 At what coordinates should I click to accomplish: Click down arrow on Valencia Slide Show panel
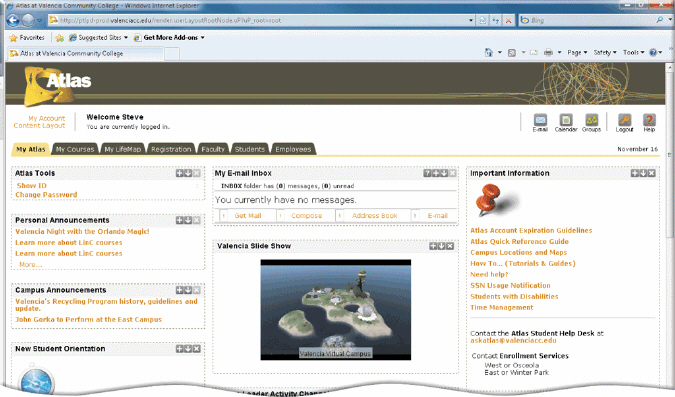pos(441,246)
